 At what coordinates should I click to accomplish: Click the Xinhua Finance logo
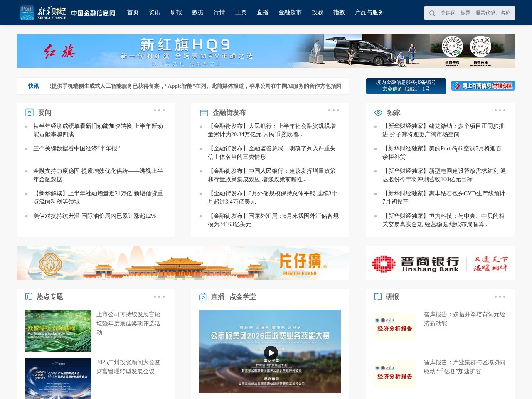tap(68, 12)
